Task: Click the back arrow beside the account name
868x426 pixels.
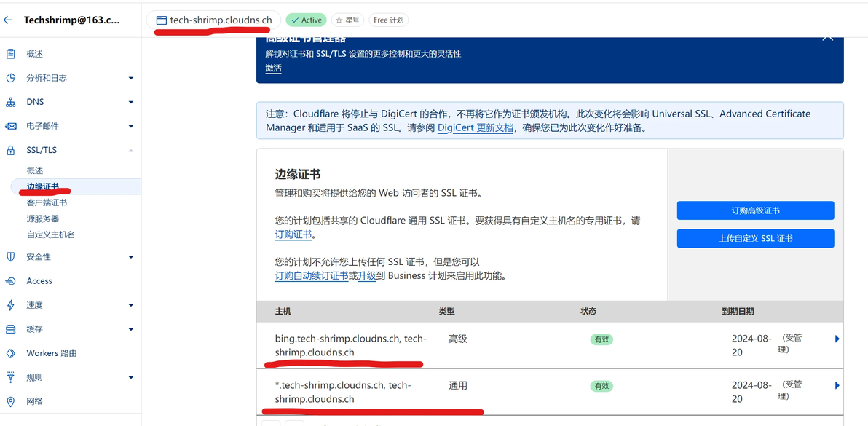Action: (x=8, y=20)
